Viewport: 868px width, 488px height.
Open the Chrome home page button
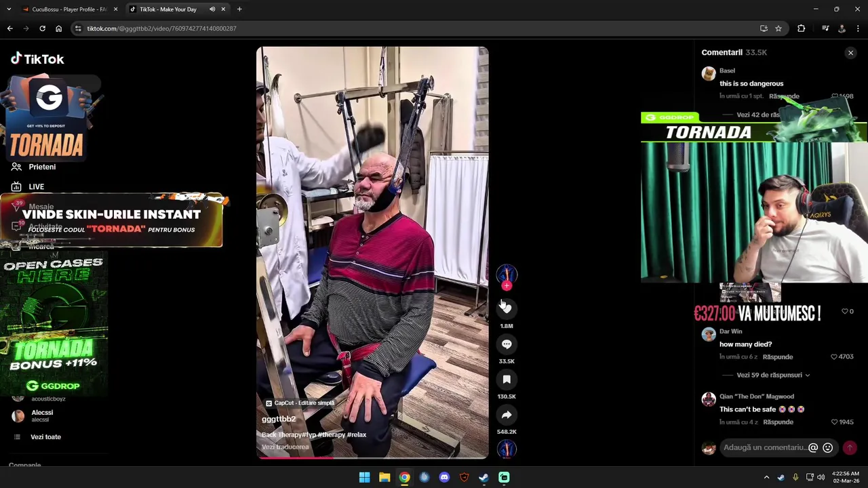[x=58, y=28]
